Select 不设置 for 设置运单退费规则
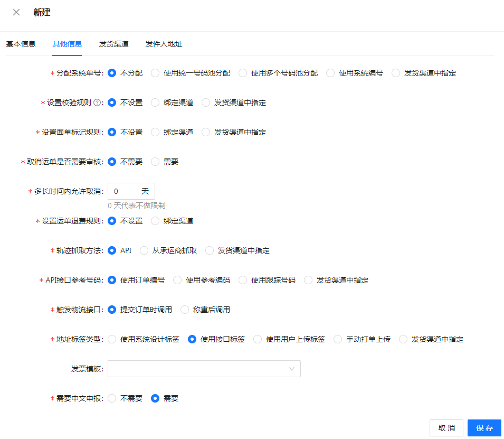 (x=112, y=221)
